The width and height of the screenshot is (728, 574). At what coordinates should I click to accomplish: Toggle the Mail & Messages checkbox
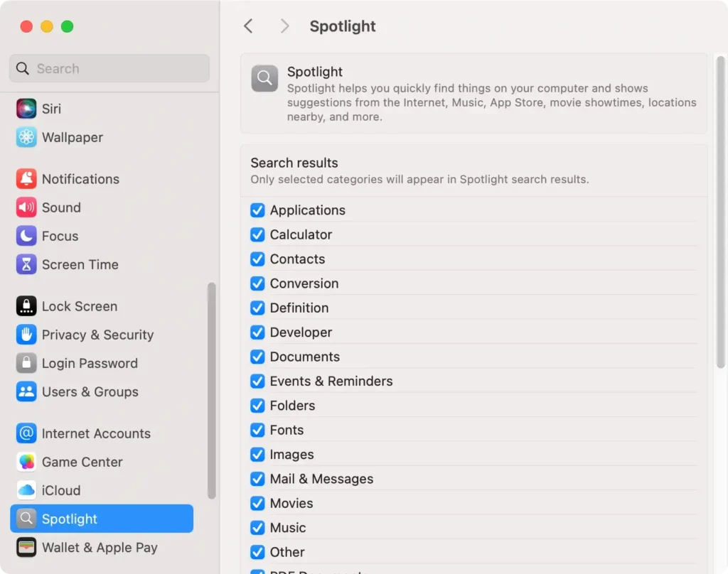click(257, 479)
